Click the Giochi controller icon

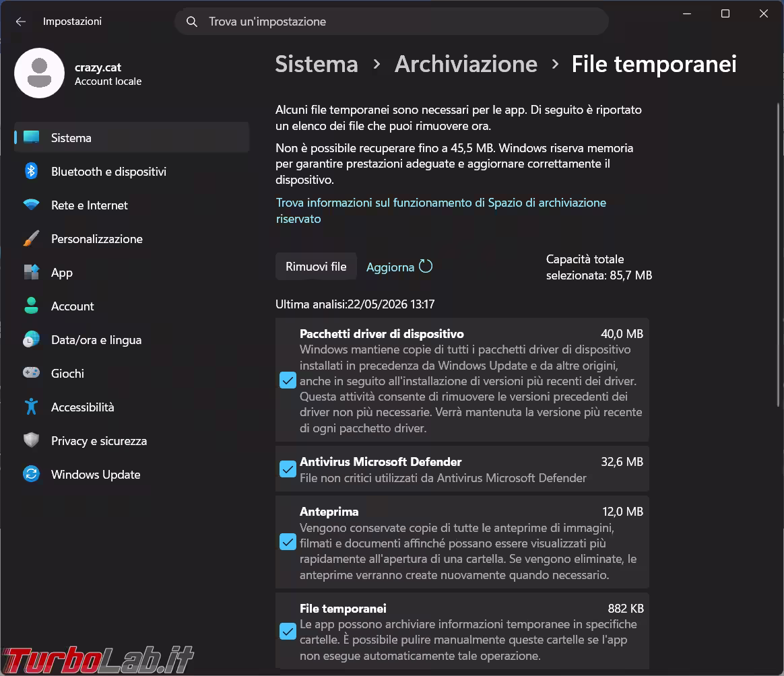(x=31, y=373)
